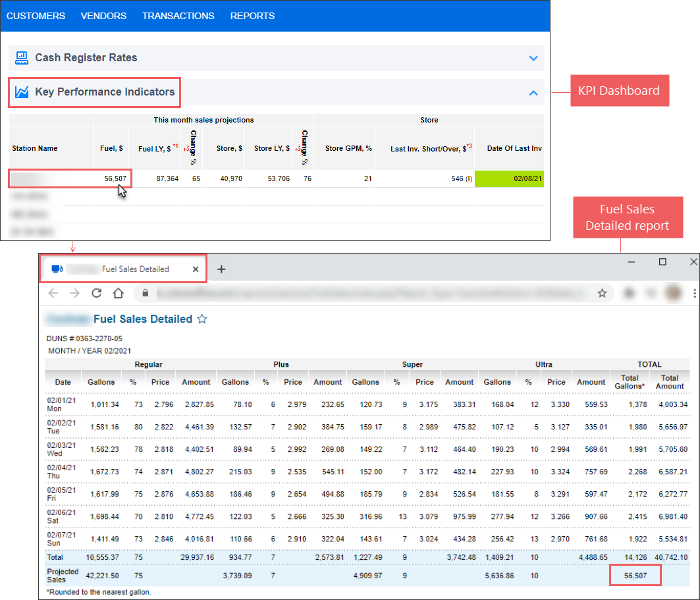
Task: Click the browser back arrow
Action: 53,293
